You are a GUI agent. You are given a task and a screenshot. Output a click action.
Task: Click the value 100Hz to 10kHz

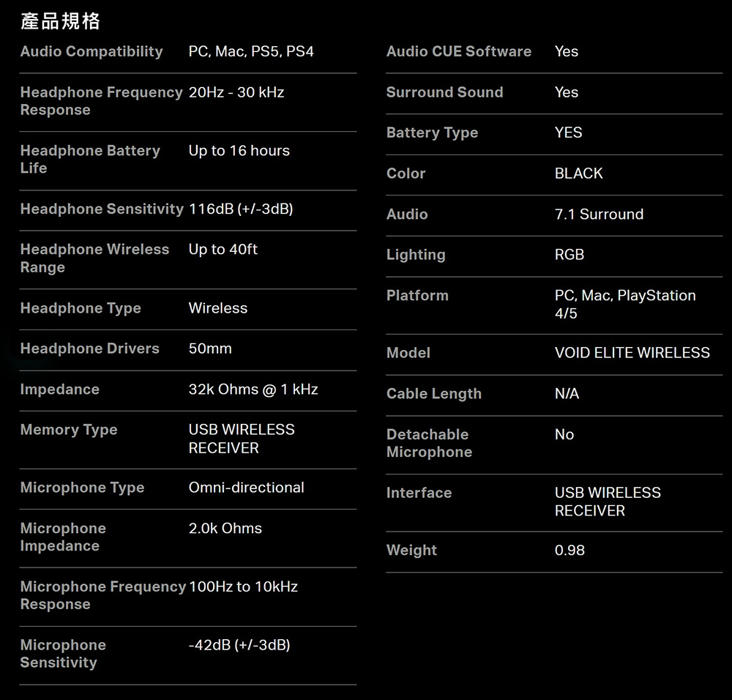click(243, 587)
